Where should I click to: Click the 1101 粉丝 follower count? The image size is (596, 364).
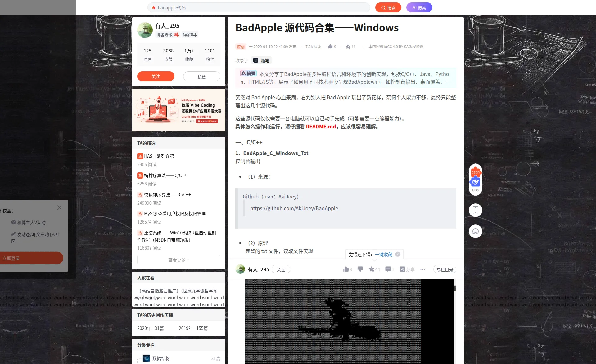(210, 55)
